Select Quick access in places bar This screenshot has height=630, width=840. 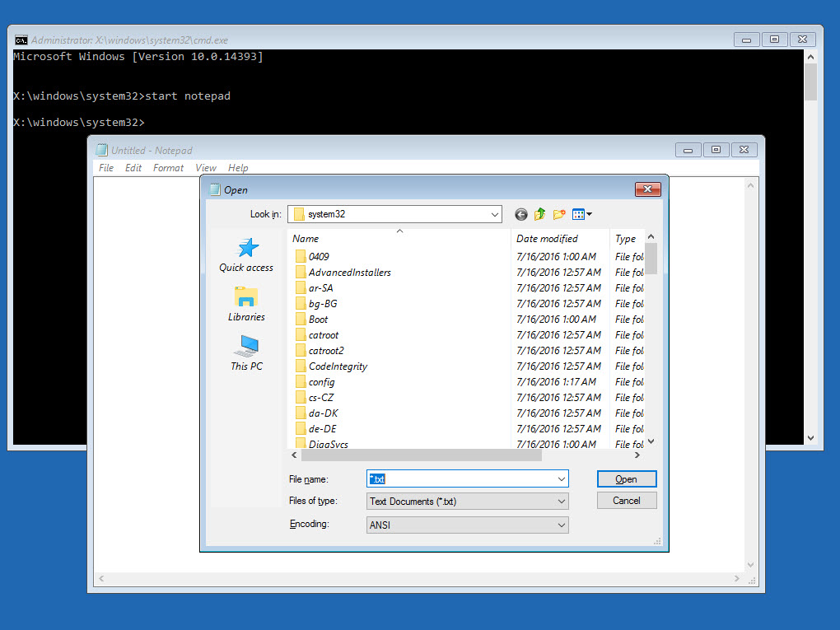(x=246, y=255)
